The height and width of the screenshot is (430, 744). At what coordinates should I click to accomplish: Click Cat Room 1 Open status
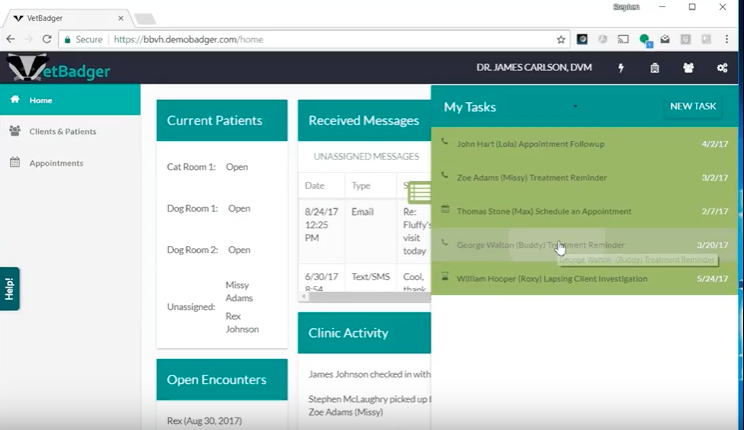pos(237,167)
